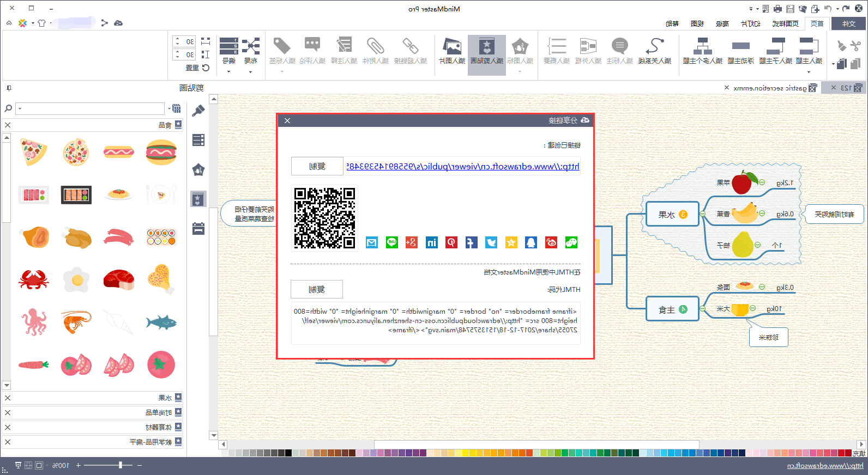This screenshot has height=475, width=868.
Task: Click the Insert Summary (插入概要) bracket icon
Action: click(557, 46)
